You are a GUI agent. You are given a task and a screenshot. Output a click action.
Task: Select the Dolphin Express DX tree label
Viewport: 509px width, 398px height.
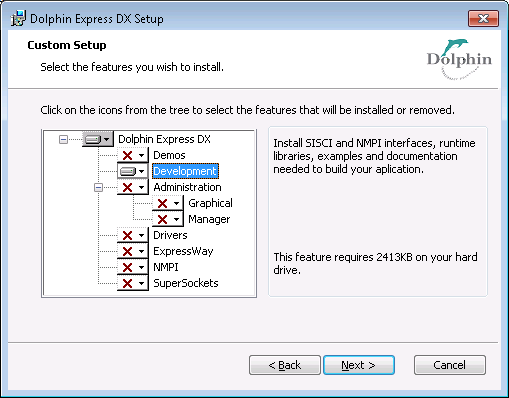pos(164,139)
